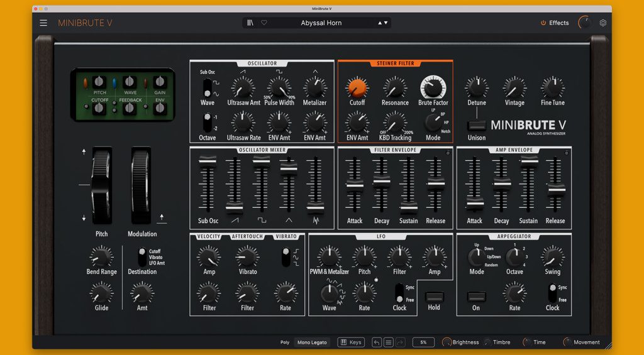
Task: Toggle the Effects power button
Action: coord(543,23)
